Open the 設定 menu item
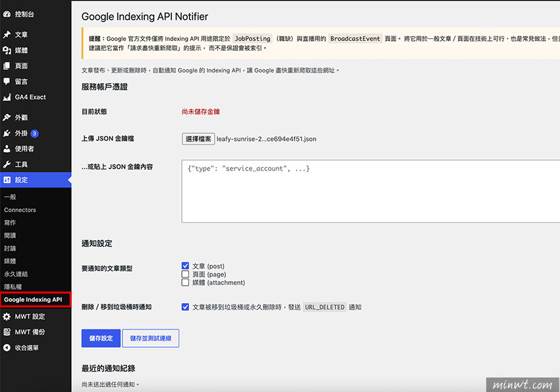The image size is (560, 392). pos(36,180)
